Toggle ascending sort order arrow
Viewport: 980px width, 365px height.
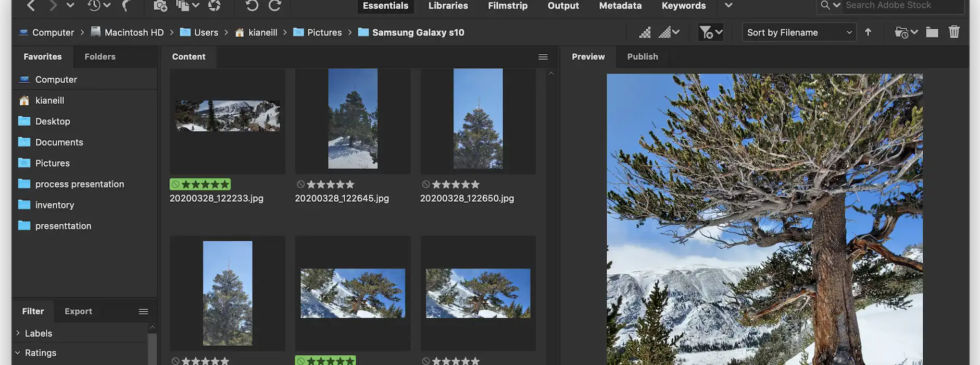868,32
